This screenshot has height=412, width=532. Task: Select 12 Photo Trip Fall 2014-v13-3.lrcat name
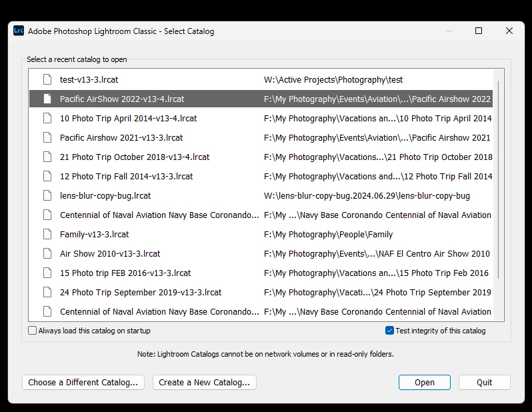coord(126,177)
